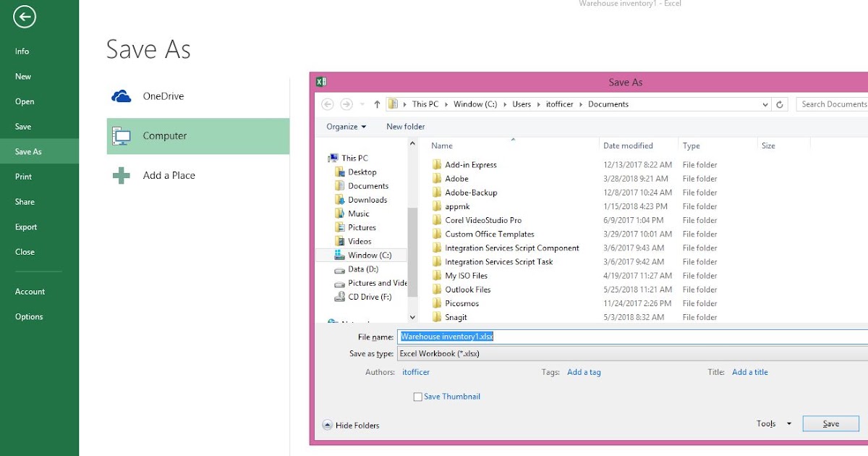
Task: Click the itofficer author name
Action: tap(416, 372)
